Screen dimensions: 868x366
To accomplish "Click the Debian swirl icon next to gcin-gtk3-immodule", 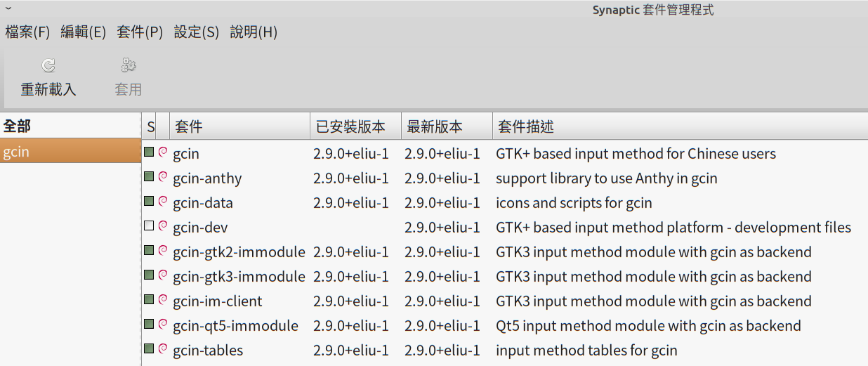I will tap(163, 275).
